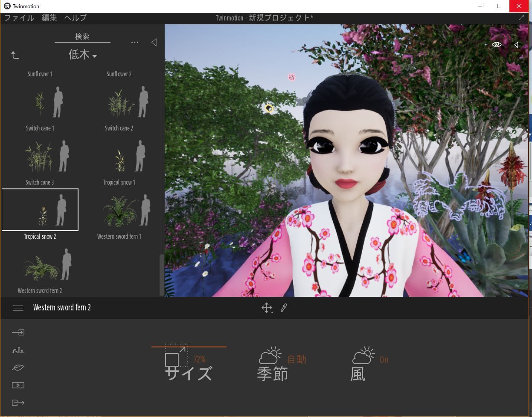Open the library three-dots options menu
532x417 pixels.
(x=135, y=42)
